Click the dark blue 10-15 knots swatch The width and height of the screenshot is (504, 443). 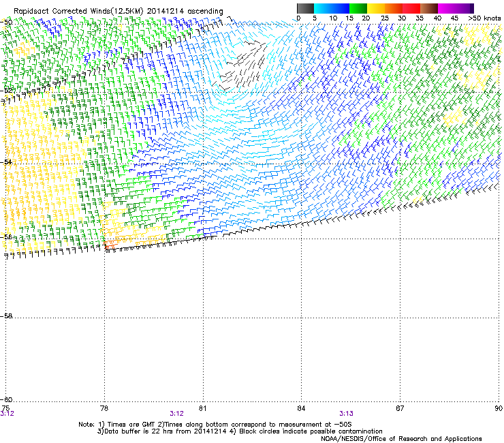click(x=340, y=8)
